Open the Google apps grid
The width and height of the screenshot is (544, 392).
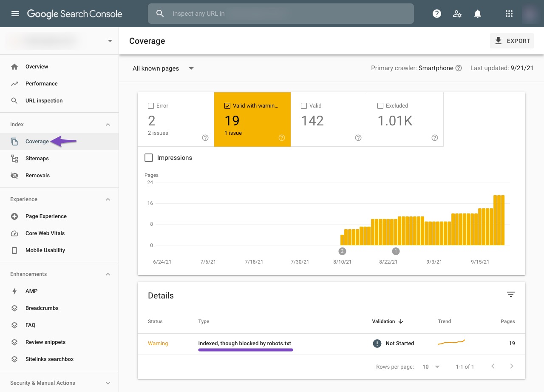pos(509,14)
